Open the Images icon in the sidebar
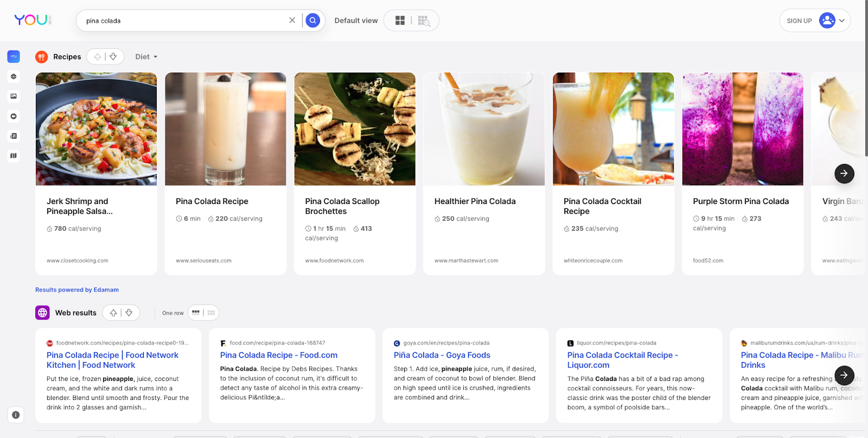Image resolution: width=868 pixels, height=438 pixels. click(x=14, y=96)
